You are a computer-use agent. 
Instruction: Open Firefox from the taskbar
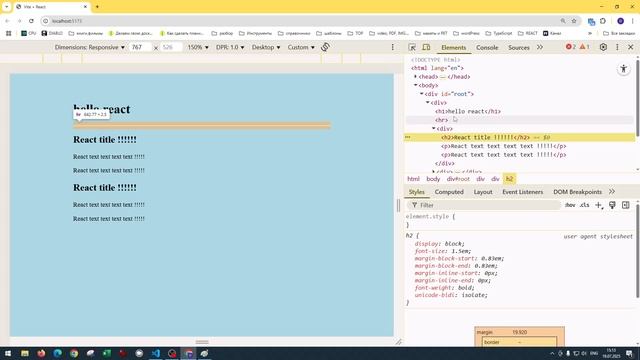pos(41,353)
